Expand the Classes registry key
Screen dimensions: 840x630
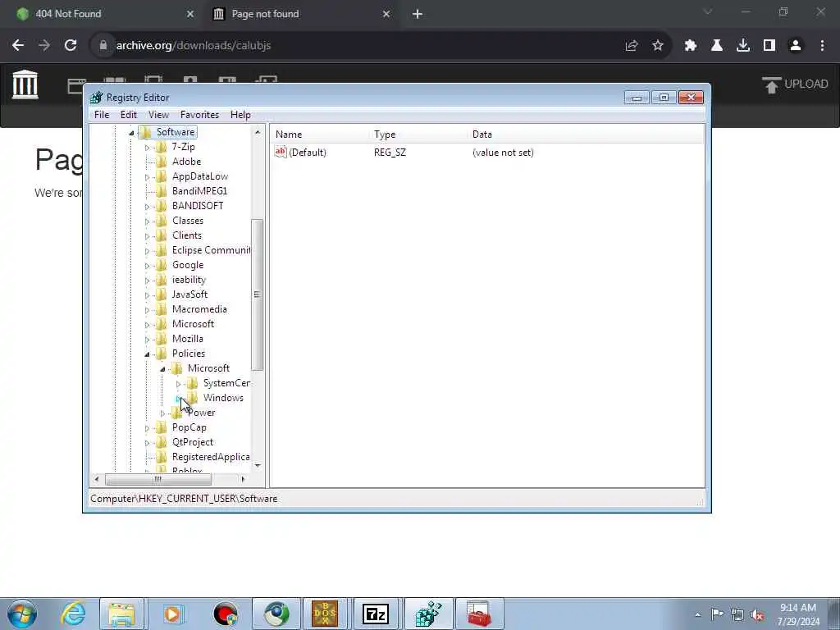(147, 221)
